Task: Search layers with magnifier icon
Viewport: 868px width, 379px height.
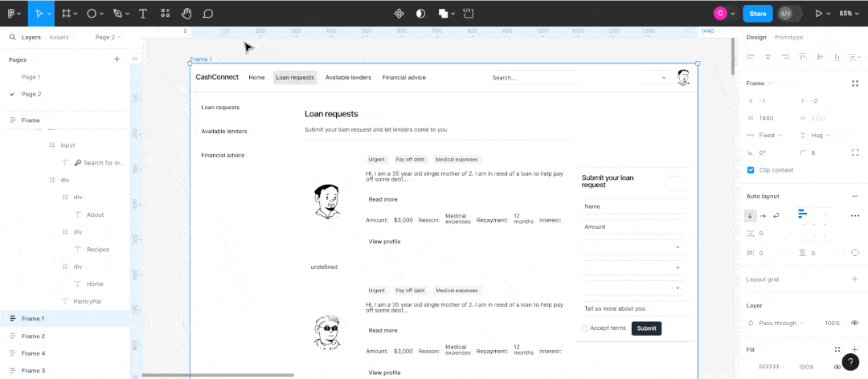Action: [13, 37]
